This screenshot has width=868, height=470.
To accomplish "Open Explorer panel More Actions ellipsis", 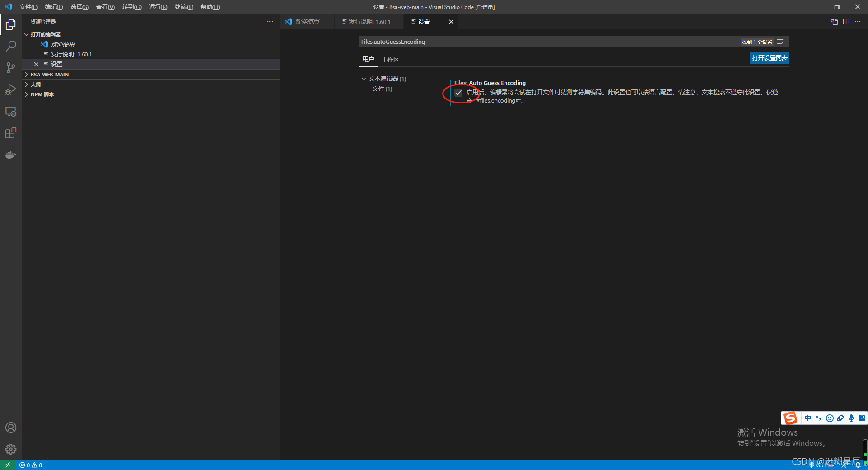I will pos(270,22).
